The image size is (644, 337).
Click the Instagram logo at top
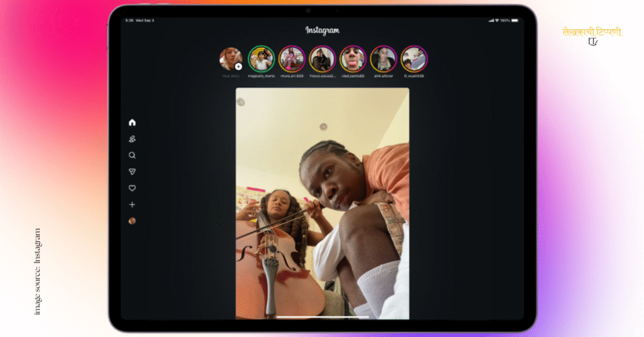322,30
